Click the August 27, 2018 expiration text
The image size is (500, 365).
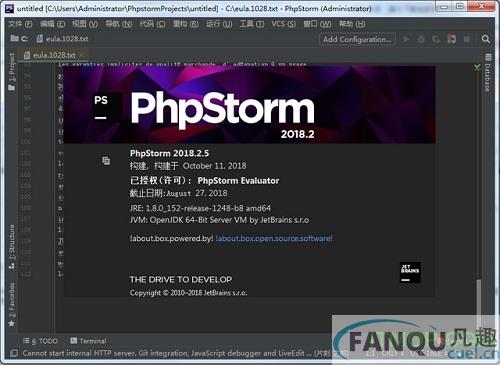click(x=197, y=193)
